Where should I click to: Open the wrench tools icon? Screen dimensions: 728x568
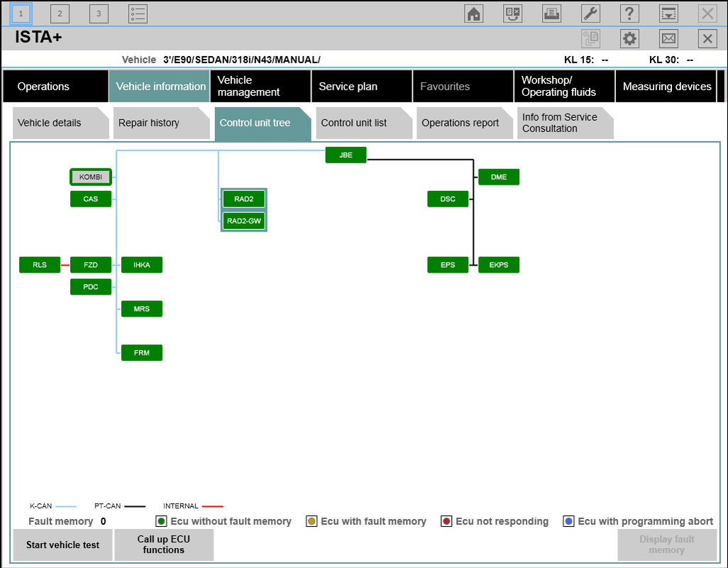click(590, 14)
